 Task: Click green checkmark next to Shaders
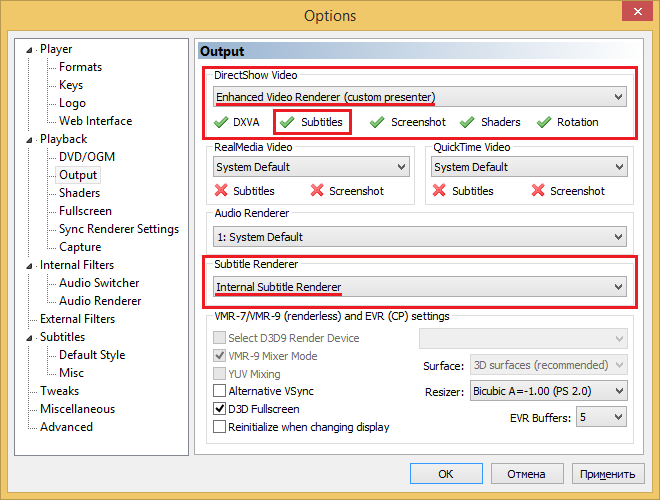[466, 122]
